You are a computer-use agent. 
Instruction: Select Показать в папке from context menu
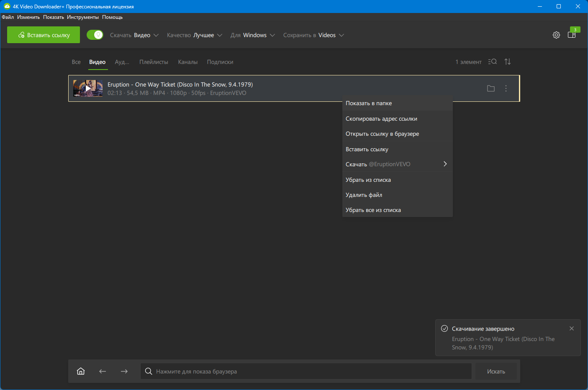click(369, 103)
